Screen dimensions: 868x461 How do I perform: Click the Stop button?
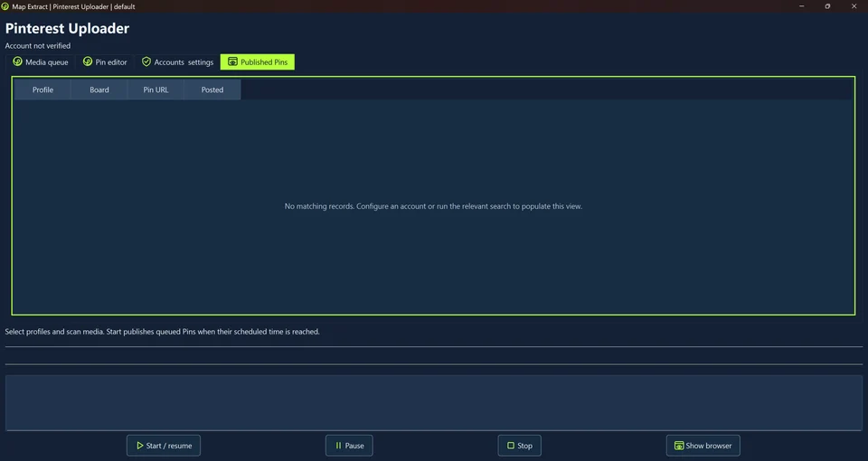[519, 446]
